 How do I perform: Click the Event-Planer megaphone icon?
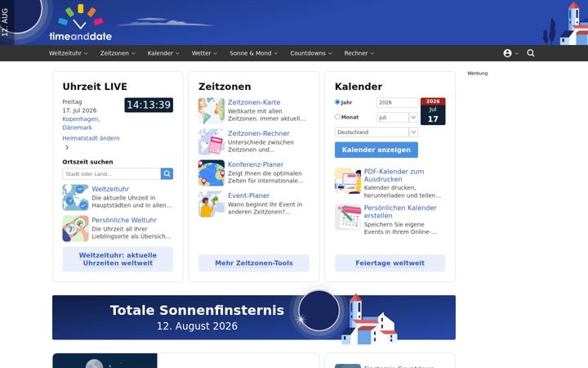(x=212, y=204)
